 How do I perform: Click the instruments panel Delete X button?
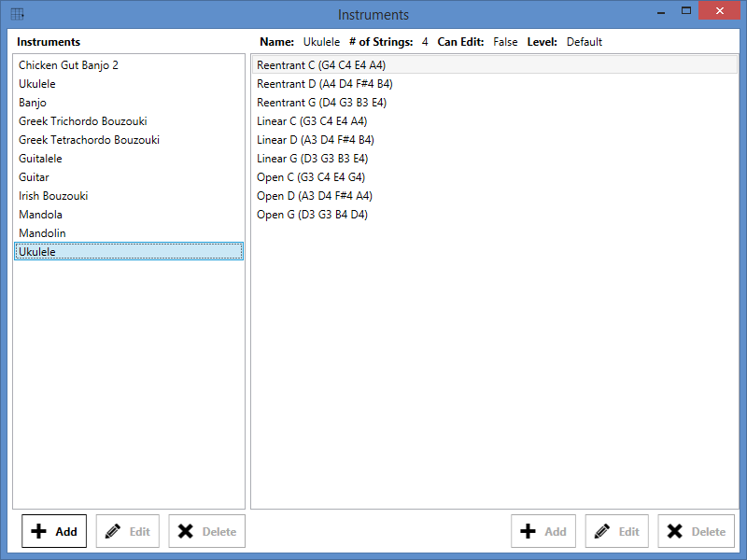[206, 531]
